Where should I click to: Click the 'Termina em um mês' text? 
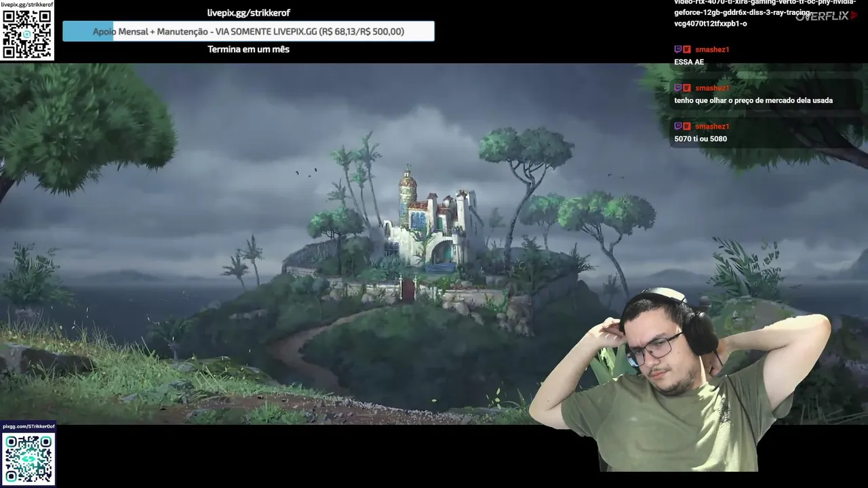pyautogui.click(x=248, y=49)
